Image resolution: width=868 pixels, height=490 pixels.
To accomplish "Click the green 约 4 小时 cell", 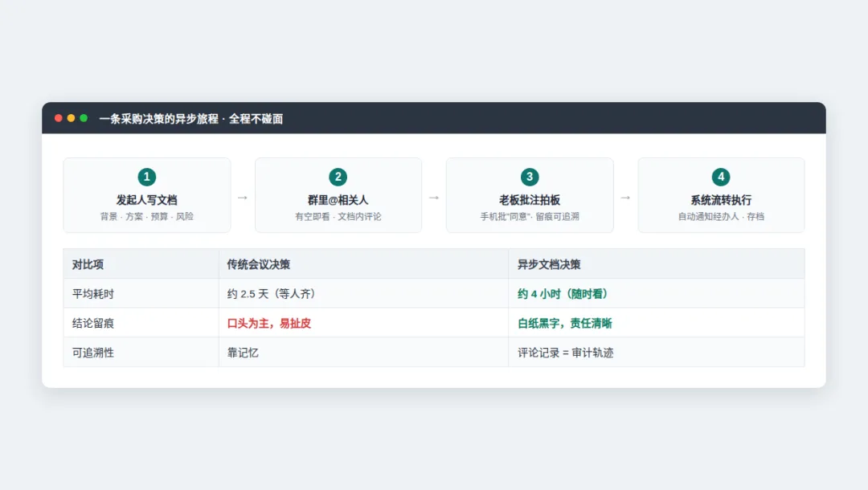I will [x=657, y=294].
